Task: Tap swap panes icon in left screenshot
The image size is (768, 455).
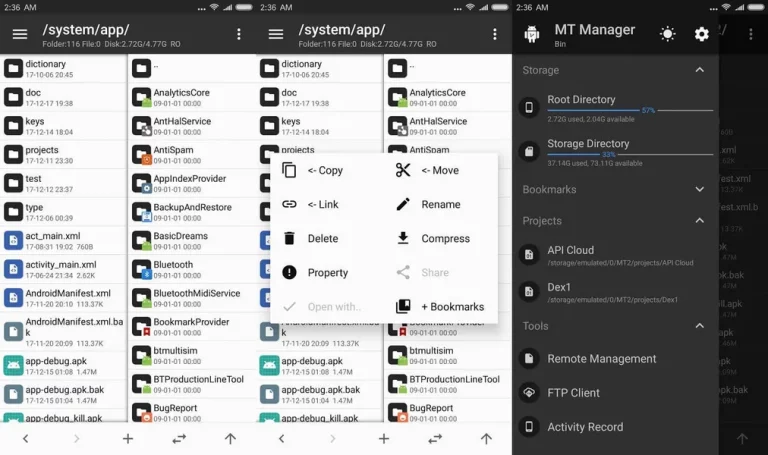Action: pyautogui.click(x=179, y=439)
